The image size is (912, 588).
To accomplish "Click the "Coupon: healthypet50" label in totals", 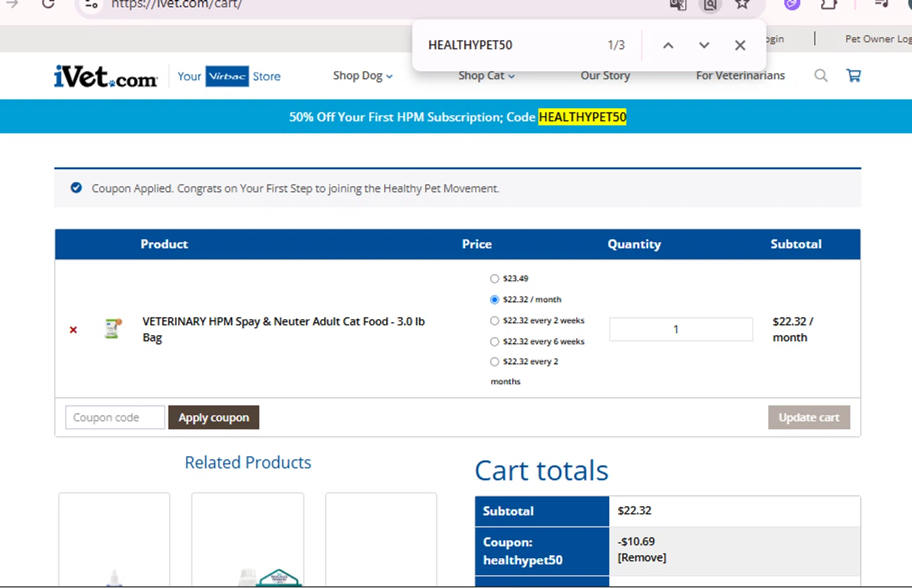I will click(x=522, y=552).
